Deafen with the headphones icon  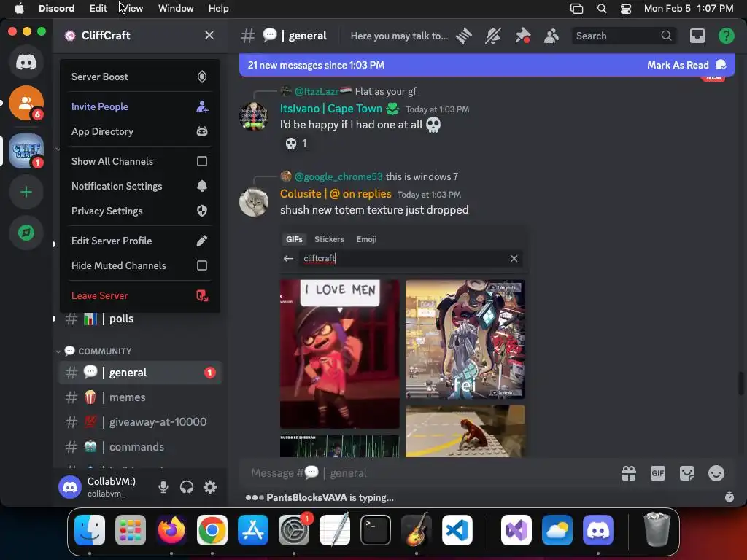187,486
